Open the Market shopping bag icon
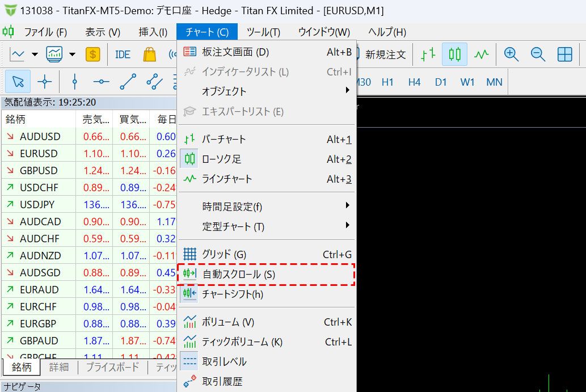This screenshot has height=392, width=586. click(149, 54)
